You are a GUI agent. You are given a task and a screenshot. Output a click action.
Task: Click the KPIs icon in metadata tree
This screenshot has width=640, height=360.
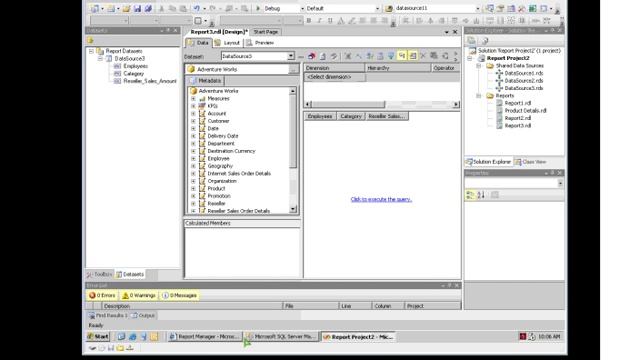tap(202, 106)
